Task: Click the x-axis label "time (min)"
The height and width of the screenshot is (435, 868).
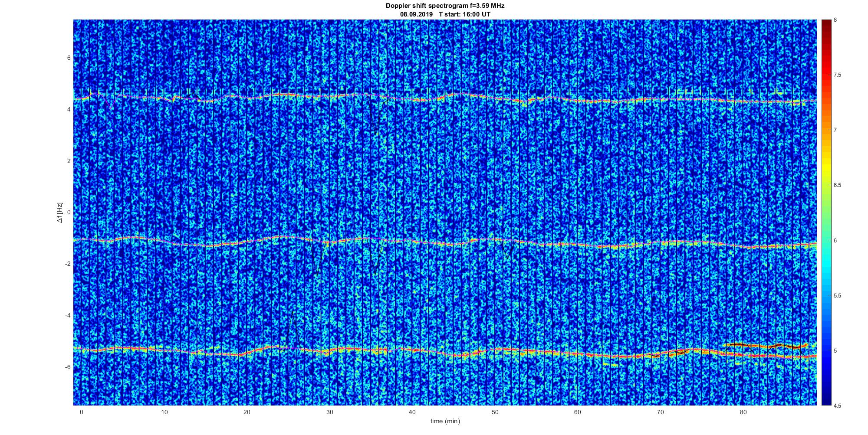Action: (x=445, y=421)
